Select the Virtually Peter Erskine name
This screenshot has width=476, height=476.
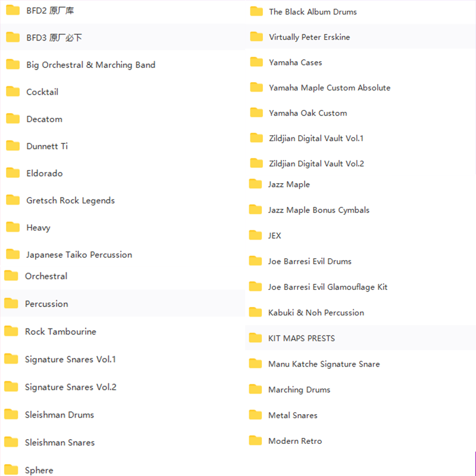309,37
